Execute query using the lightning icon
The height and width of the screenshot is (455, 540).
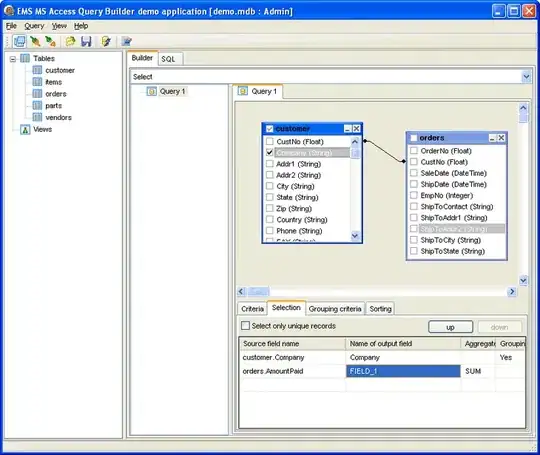106,41
